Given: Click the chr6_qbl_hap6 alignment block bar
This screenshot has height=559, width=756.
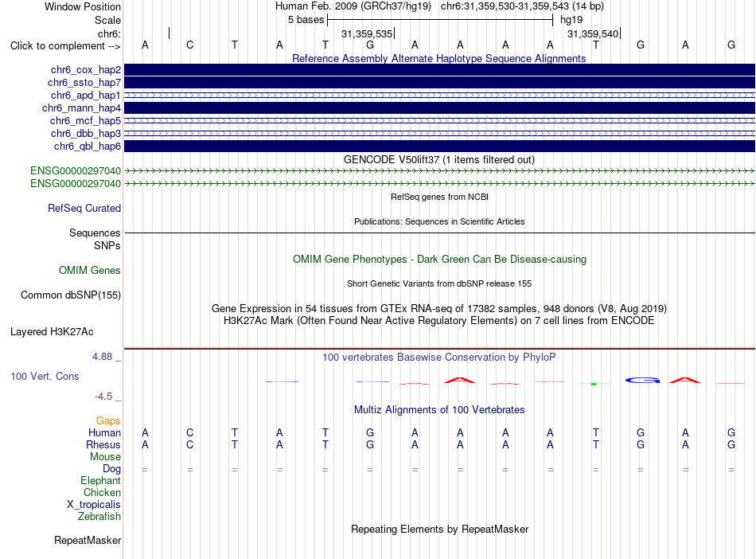Looking at the screenshot, I should 439,147.
